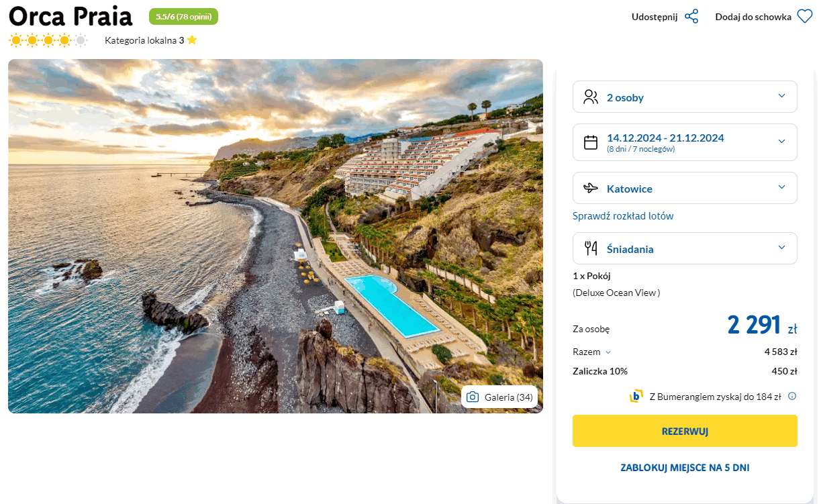Click the Udostępnij share label

tap(655, 17)
